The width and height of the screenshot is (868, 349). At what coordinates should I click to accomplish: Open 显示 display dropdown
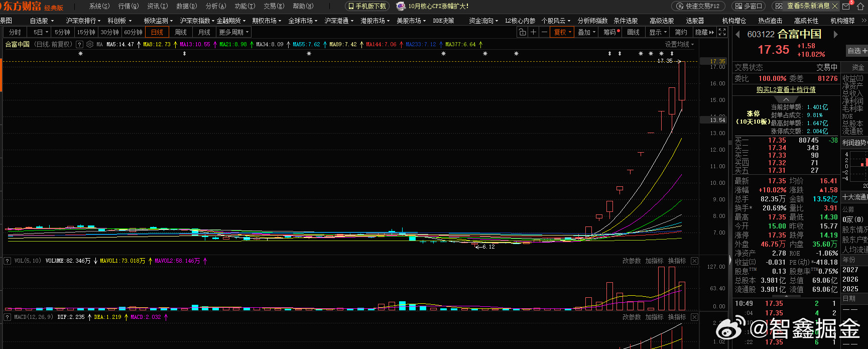658,32
